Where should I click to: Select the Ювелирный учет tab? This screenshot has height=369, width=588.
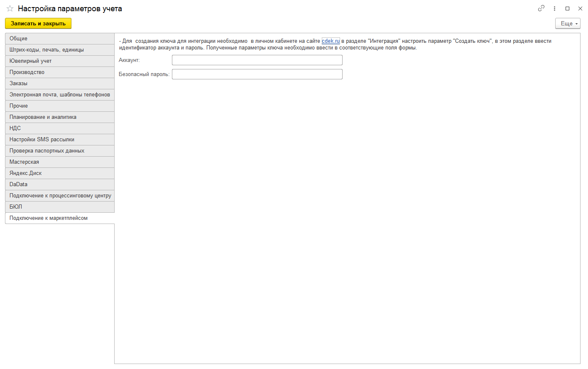60,61
